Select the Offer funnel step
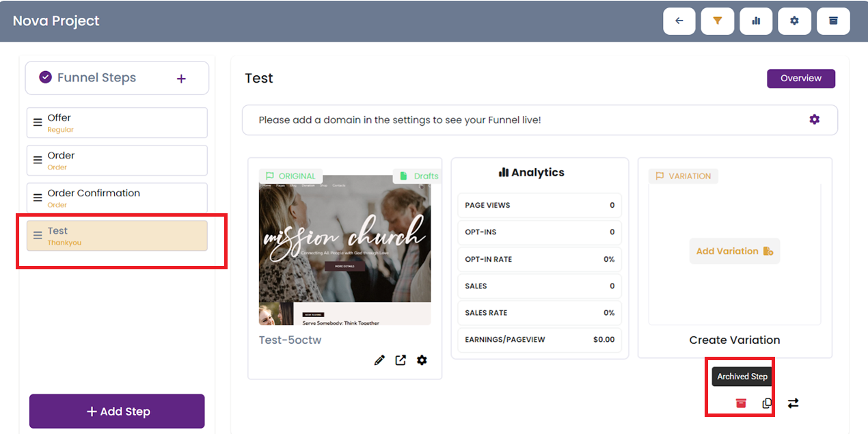The image size is (868, 434). tap(117, 123)
